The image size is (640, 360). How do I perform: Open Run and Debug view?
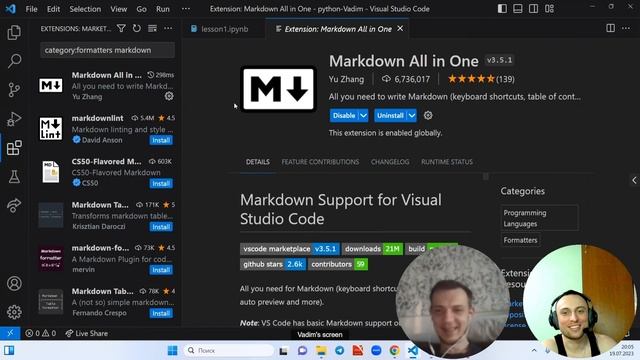click(x=14, y=119)
